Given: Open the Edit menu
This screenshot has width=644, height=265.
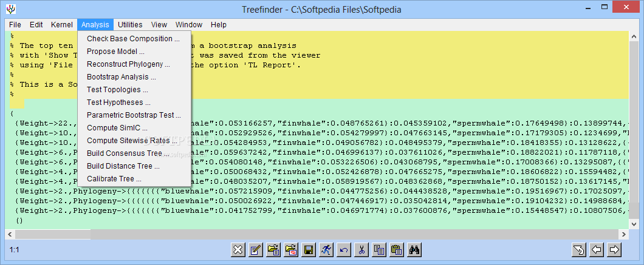Looking at the screenshot, I should pos(36,25).
